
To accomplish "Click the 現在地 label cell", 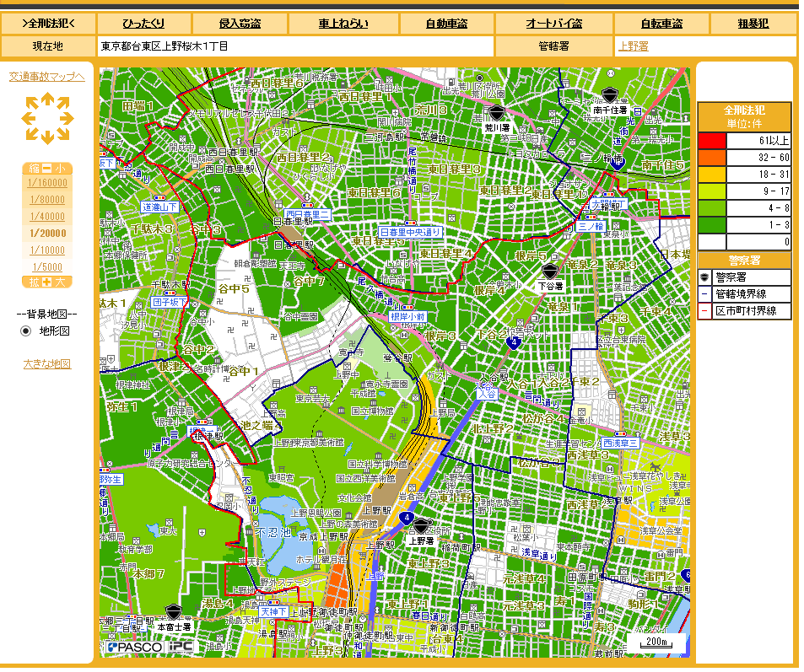I will tap(48, 46).
